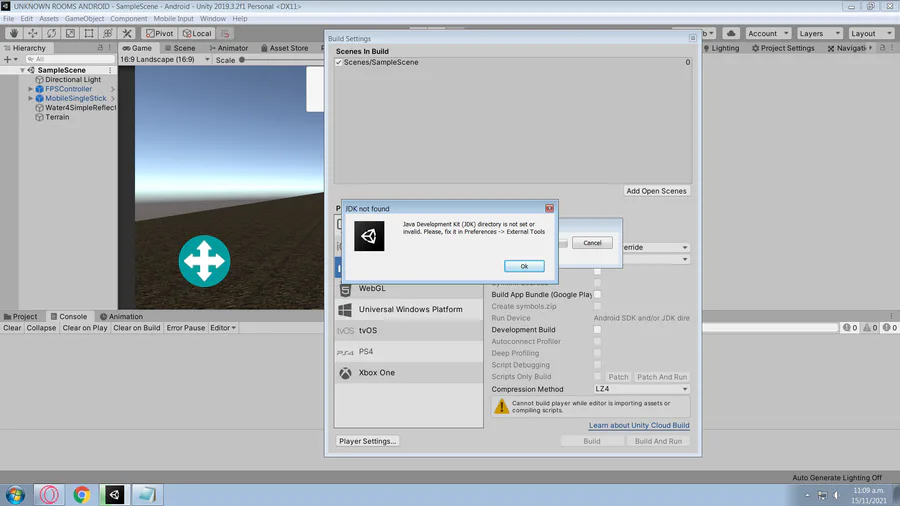Screen dimensions: 900x506
Task: Click Ok in JDK not found dialog
Action: [x=524, y=266]
